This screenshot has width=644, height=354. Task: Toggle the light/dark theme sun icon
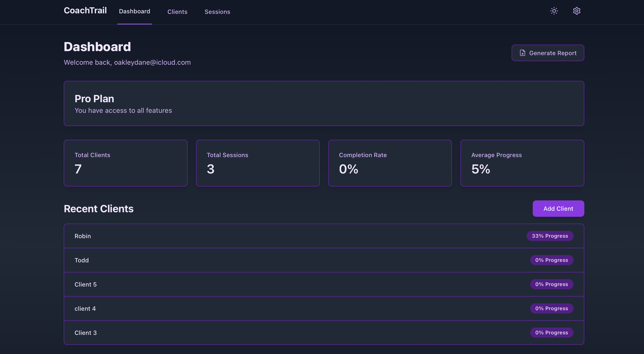coord(554,11)
